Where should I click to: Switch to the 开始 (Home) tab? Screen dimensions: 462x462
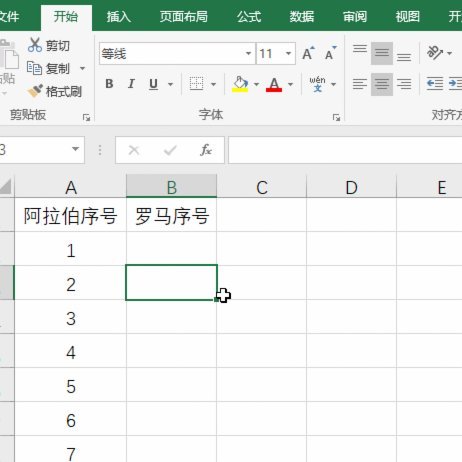click(66, 16)
